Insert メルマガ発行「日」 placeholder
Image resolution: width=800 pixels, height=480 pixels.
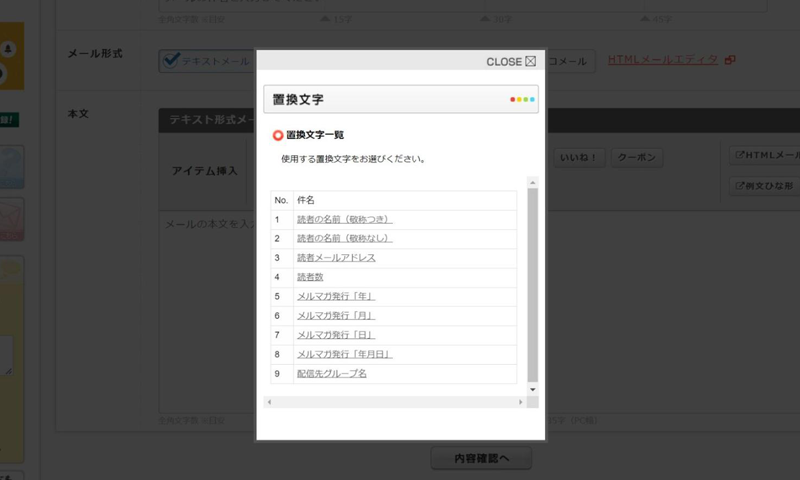[336, 335]
